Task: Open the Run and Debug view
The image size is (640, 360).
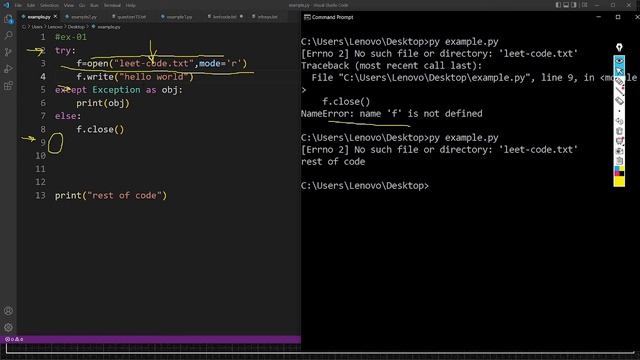Action: (x=8, y=69)
